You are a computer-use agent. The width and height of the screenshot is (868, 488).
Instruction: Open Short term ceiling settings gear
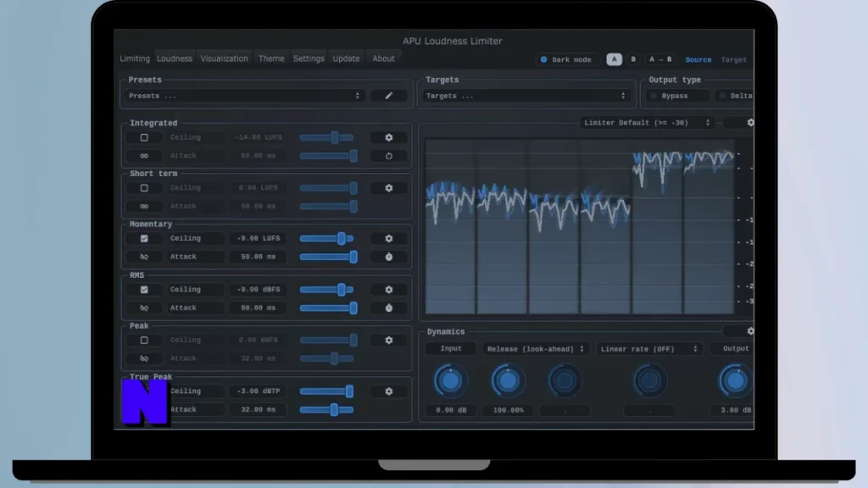(388, 188)
